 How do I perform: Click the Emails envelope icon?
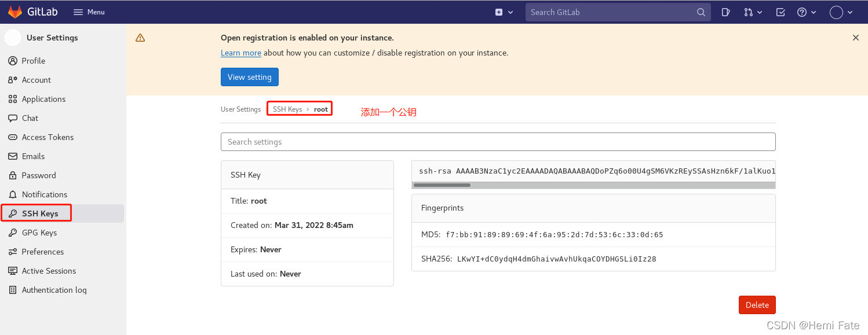13,156
